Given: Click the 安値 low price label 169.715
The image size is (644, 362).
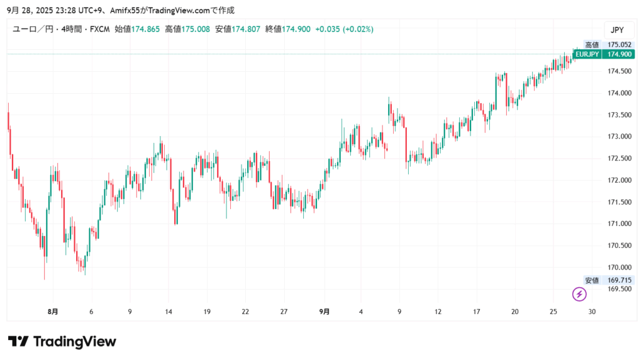Looking at the screenshot, I should pyautogui.click(x=619, y=280).
